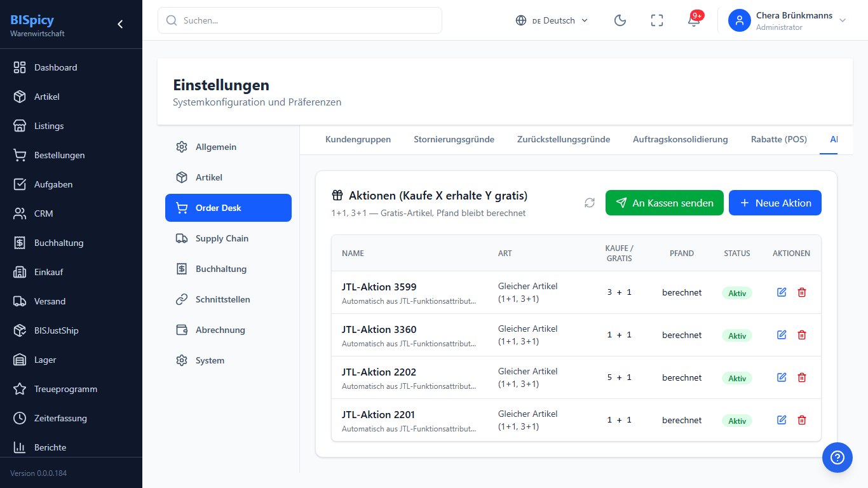The image size is (868, 488).
Task: Click Aktiv status of JTL-Aktion 2202
Action: tap(737, 378)
